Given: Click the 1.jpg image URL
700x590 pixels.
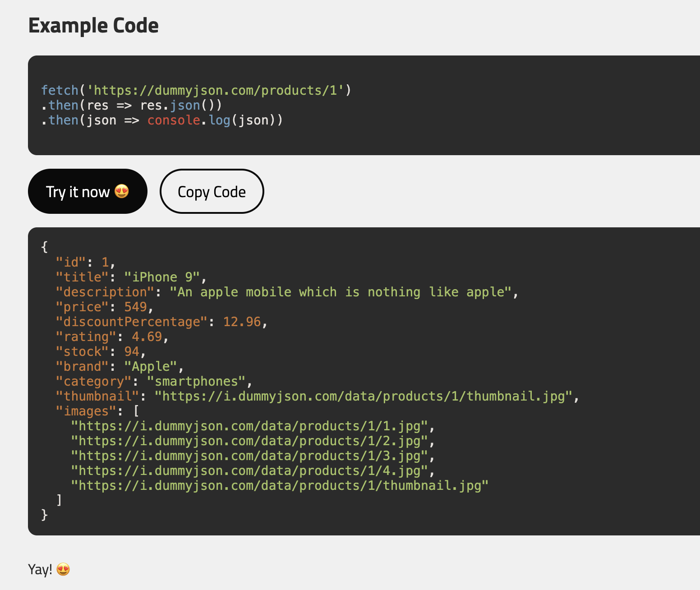Looking at the screenshot, I should [249, 426].
